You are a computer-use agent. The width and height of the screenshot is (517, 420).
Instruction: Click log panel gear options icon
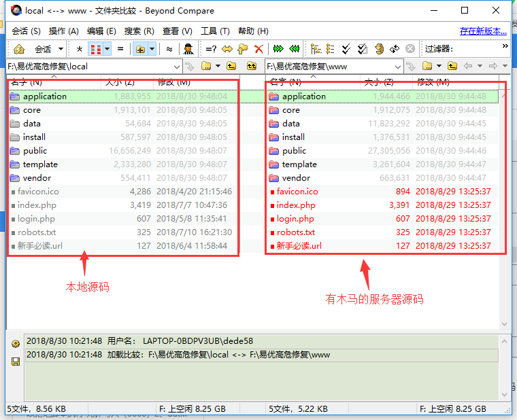click(x=16, y=344)
